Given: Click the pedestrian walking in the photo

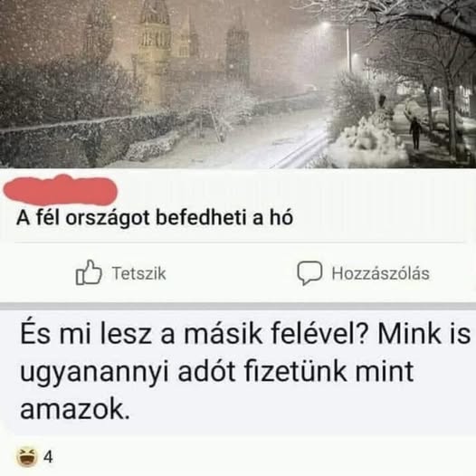Looking at the screenshot, I should (x=415, y=133).
